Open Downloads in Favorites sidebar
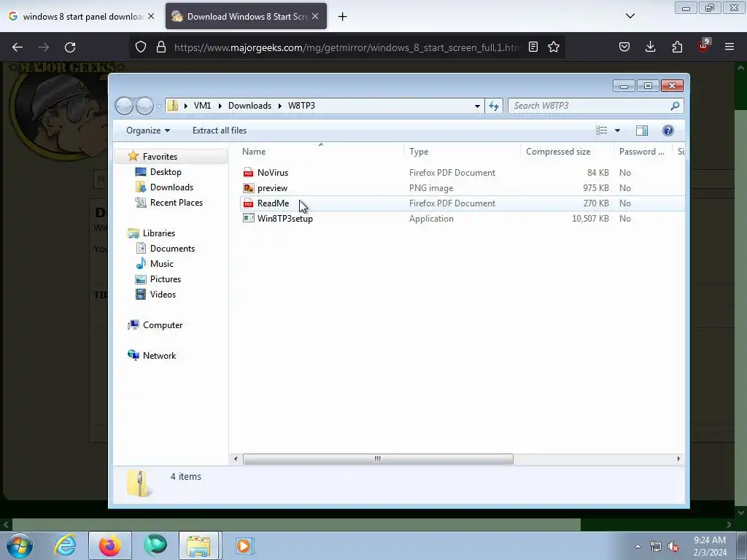The width and height of the screenshot is (747, 560). tap(171, 187)
